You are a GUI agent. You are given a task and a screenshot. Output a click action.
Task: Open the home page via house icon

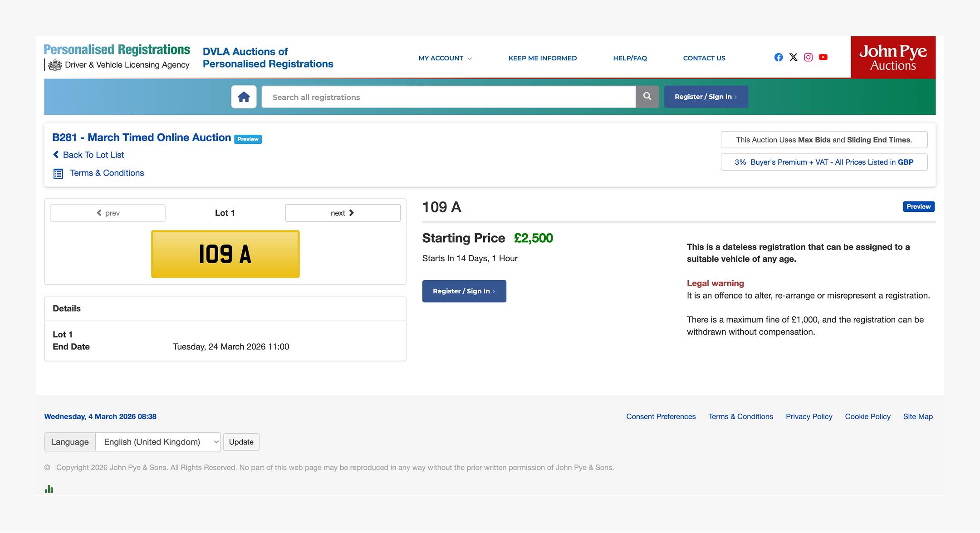(x=244, y=97)
